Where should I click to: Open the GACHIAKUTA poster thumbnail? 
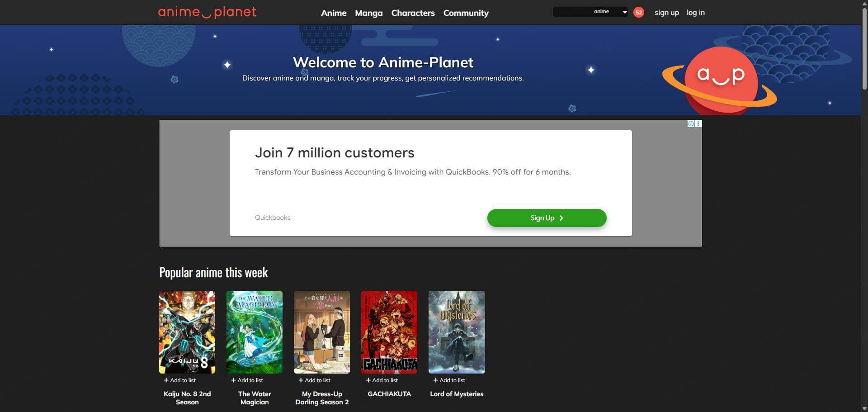[389, 331]
